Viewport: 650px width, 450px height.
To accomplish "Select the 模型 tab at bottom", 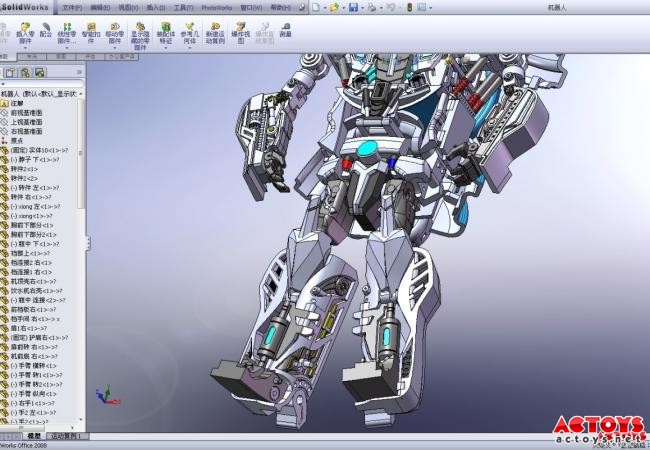I will pos(34,436).
